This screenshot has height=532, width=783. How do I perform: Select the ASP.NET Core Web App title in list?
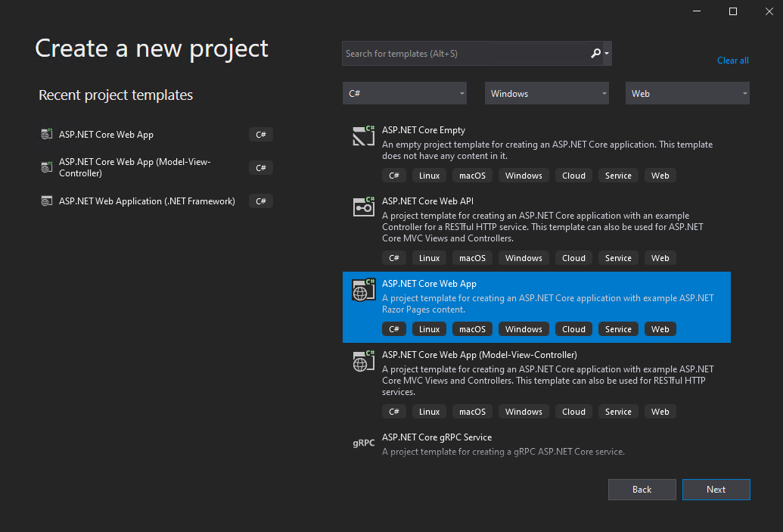[429, 283]
